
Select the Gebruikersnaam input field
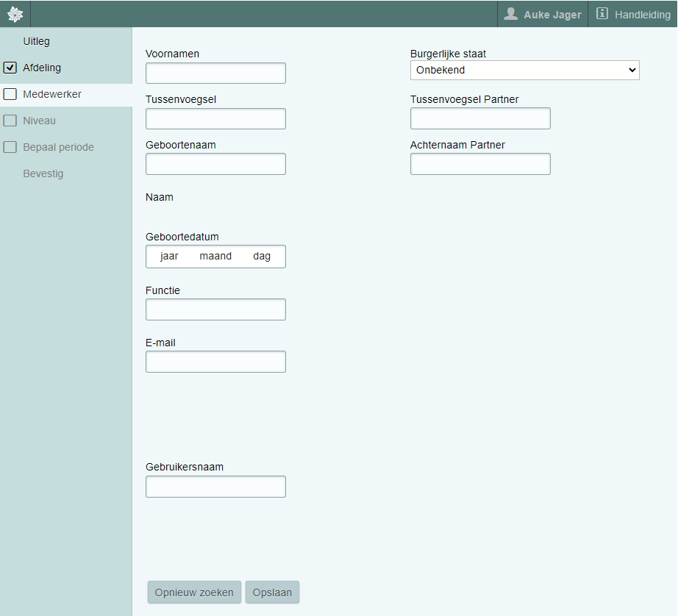point(215,487)
